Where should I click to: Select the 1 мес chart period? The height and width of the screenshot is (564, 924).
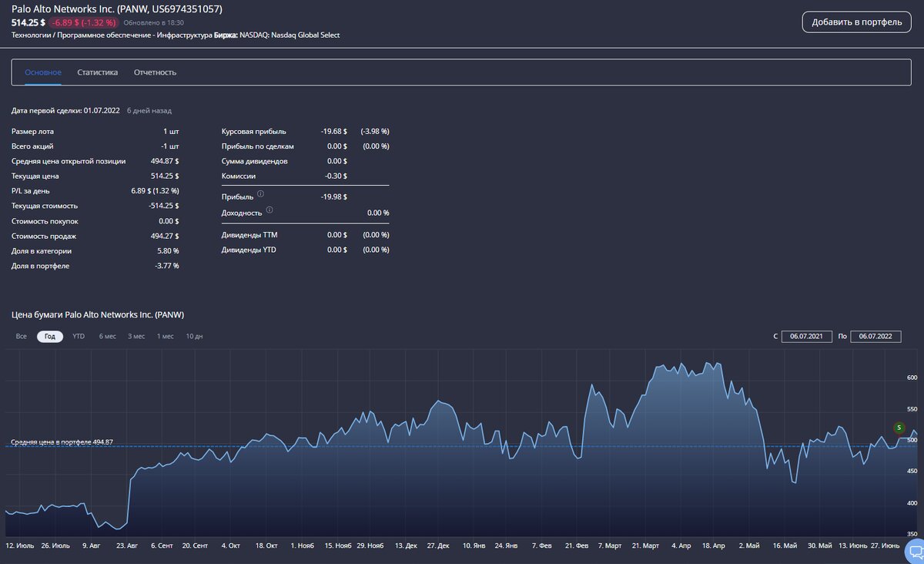pos(166,337)
